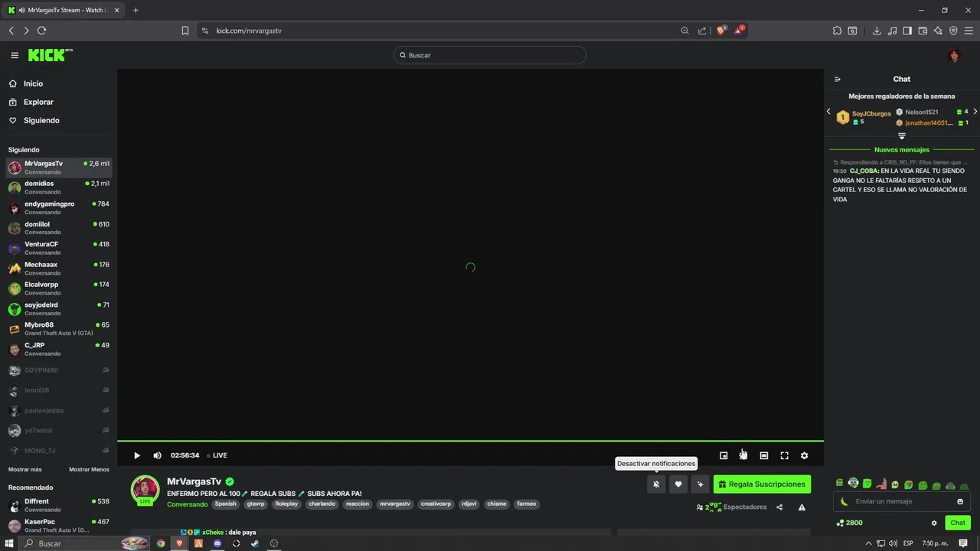Open Chrome from the taskbar

[x=161, y=543]
